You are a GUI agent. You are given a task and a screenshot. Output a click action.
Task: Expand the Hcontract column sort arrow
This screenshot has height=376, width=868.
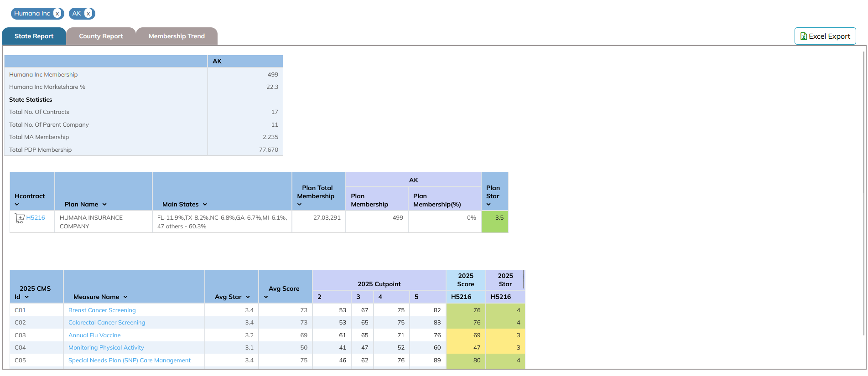17,205
